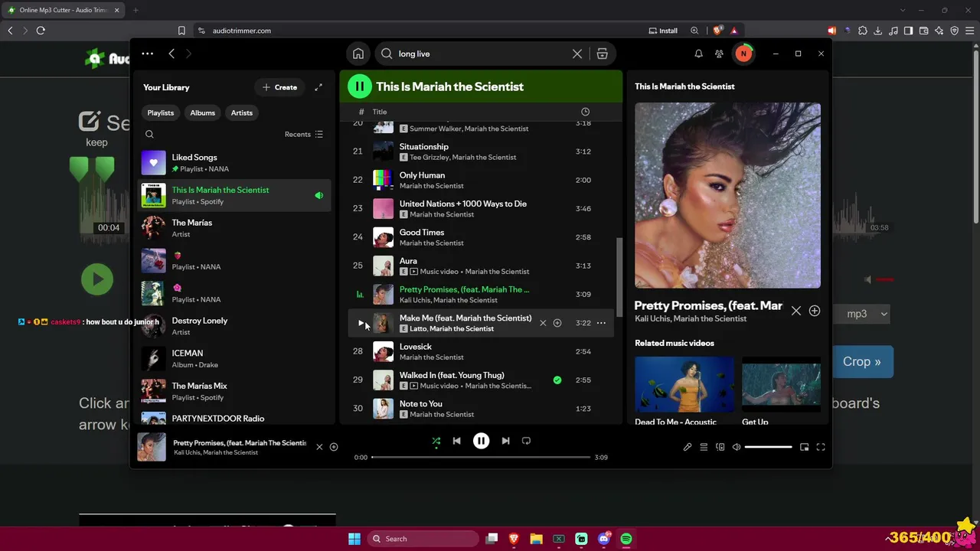
Task: Enter Spotify full screen mode
Action: click(x=821, y=447)
